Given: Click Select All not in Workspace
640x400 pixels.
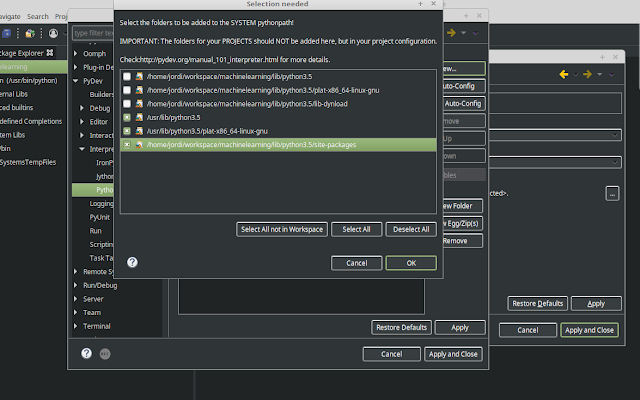Looking at the screenshot, I should tap(282, 229).
